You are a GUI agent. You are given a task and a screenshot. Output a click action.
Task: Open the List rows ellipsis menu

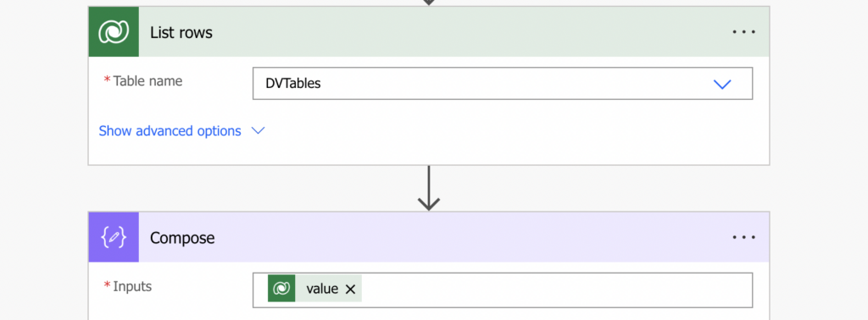pyautogui.click(x=743, y=32)
